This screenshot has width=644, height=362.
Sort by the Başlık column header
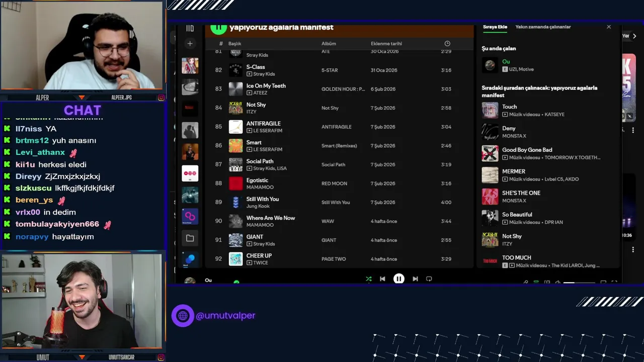[x=234, y=44]
